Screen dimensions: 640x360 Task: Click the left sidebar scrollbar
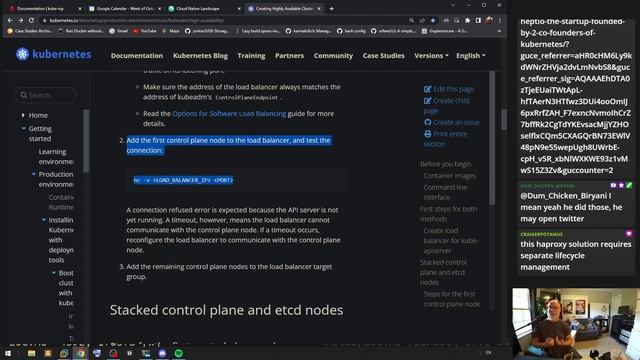pyautogui.click(x=86, y=141)
